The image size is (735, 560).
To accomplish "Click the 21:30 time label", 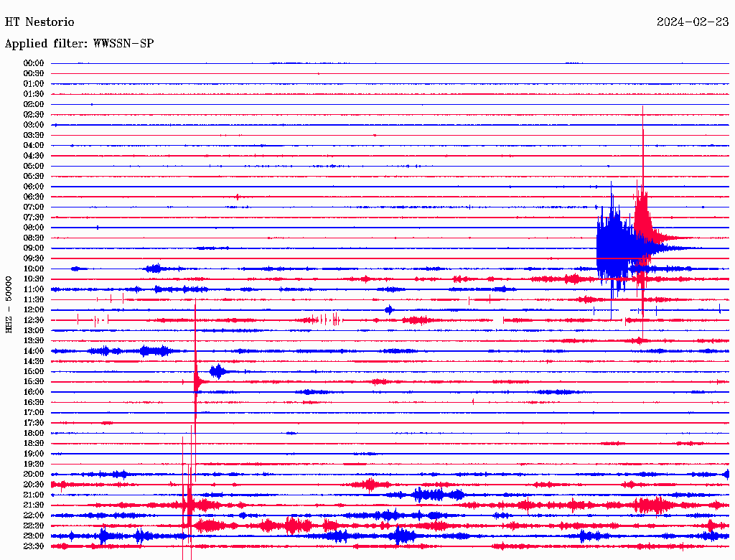I will click(x=34, y=505).
